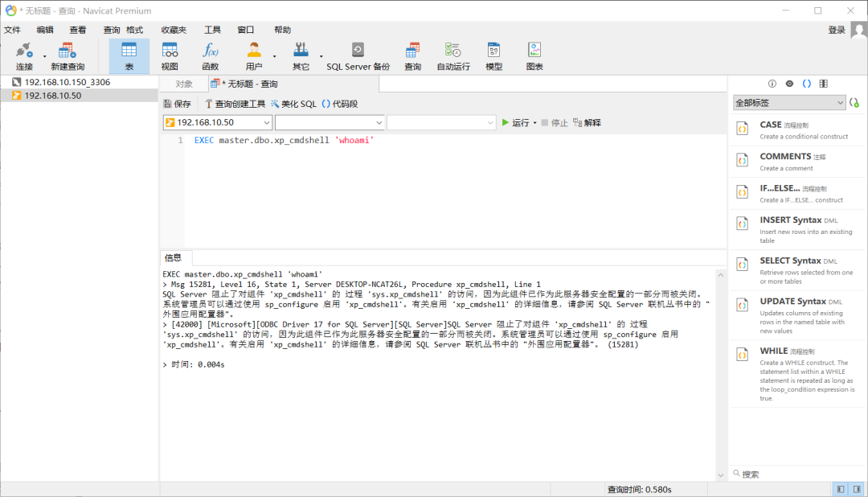Screen dimensions: 868x497
Task: Open the Automation (自动运行) toolbar icon
Action: (452, 56)
